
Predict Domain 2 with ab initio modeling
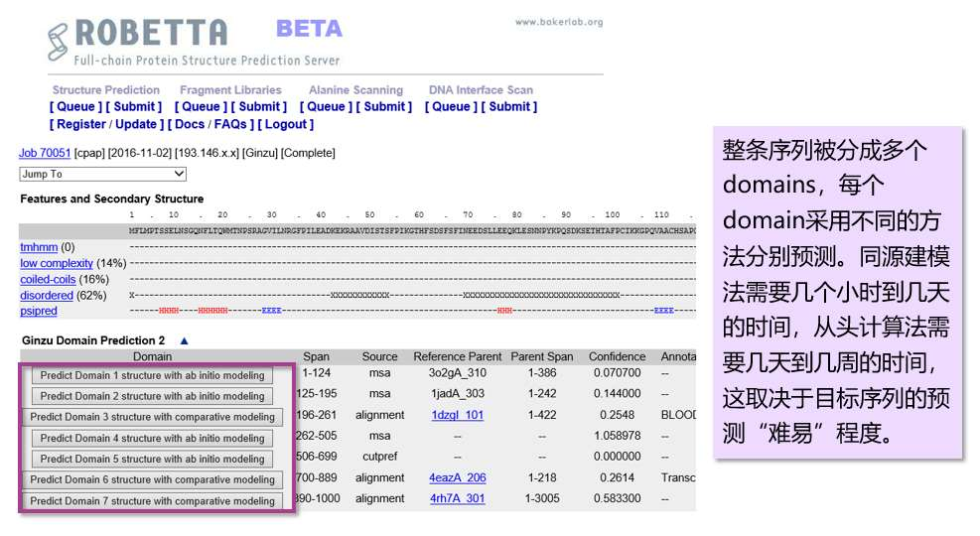click(x=153, y=396)
